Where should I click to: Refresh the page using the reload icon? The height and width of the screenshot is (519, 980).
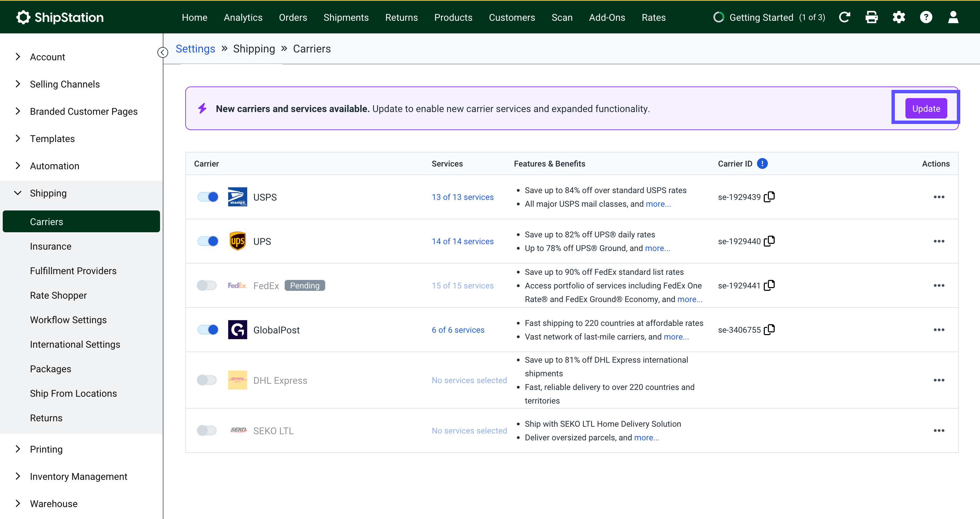tap(845, 17)
